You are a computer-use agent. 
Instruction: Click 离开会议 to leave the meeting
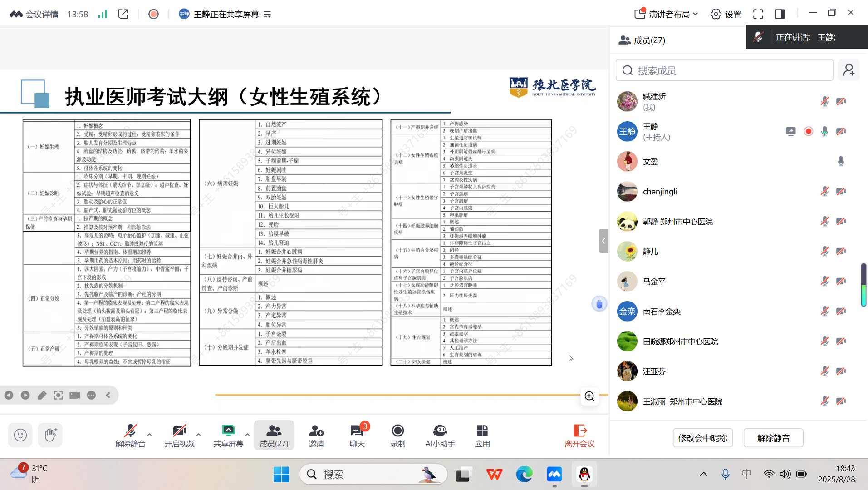tap(579, 435)
